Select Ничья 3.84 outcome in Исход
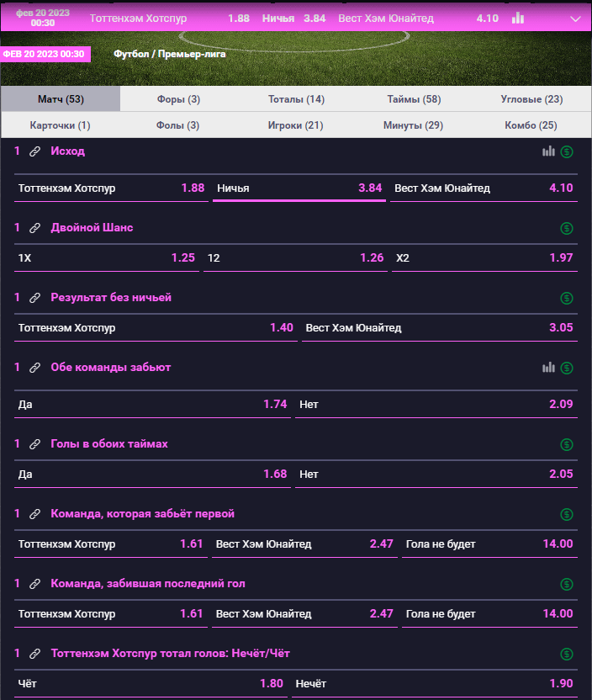Screen dimensions: 592x700 coord(299,188)
